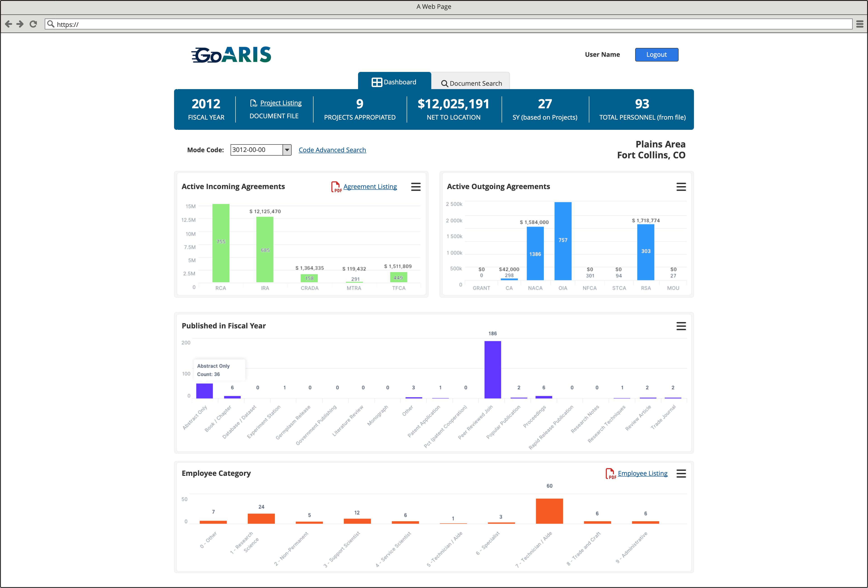Click the Agreement Listing PDF icon
This screenshot has height=588, width=868.
[335, 186]
